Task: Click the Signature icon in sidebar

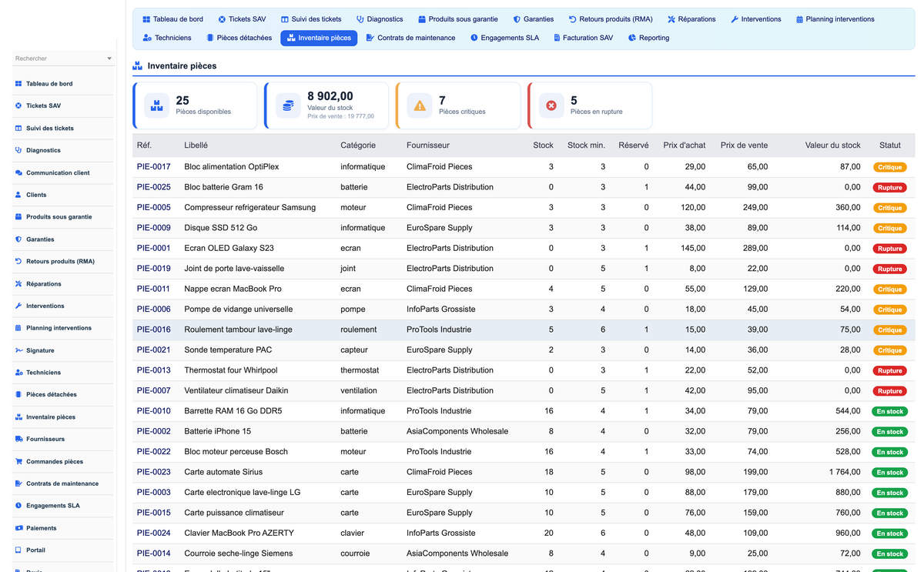Action: (18, 350)
